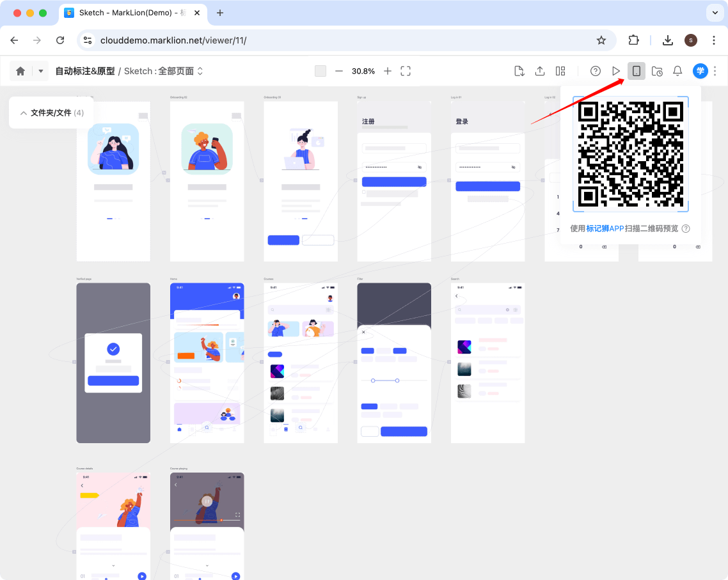
Task: Zoom out with the minus button
Action: tap(339, 71)
